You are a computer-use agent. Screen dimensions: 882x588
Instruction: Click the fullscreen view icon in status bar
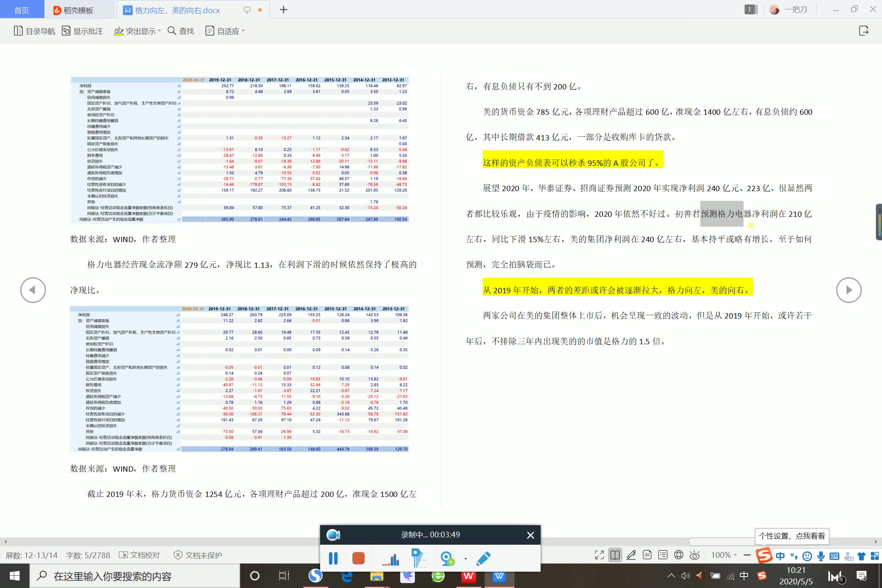click(599, 555)
